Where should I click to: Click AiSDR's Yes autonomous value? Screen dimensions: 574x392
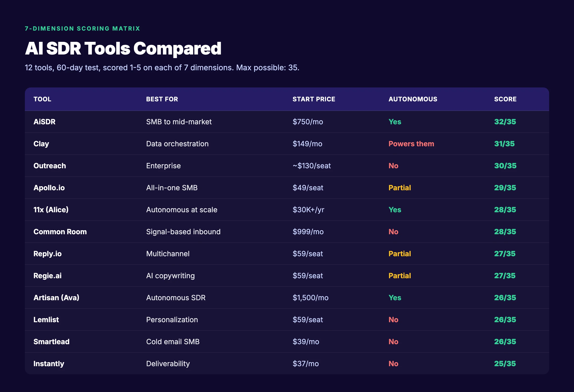[x=395, y=122]
